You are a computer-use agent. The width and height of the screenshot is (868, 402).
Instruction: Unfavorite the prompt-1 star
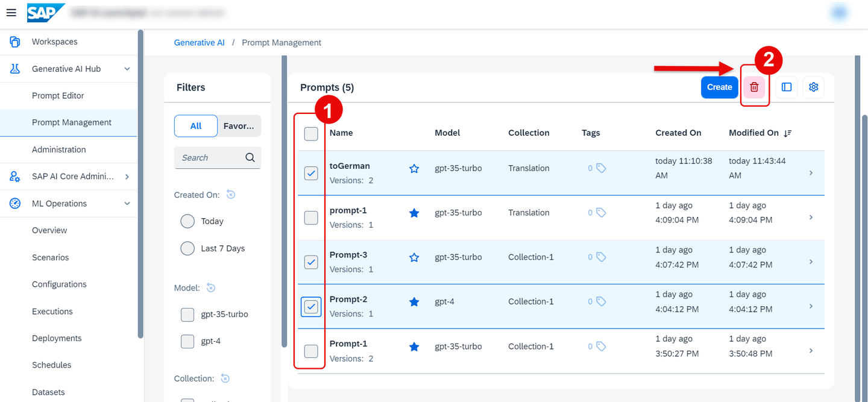point(414,213)
